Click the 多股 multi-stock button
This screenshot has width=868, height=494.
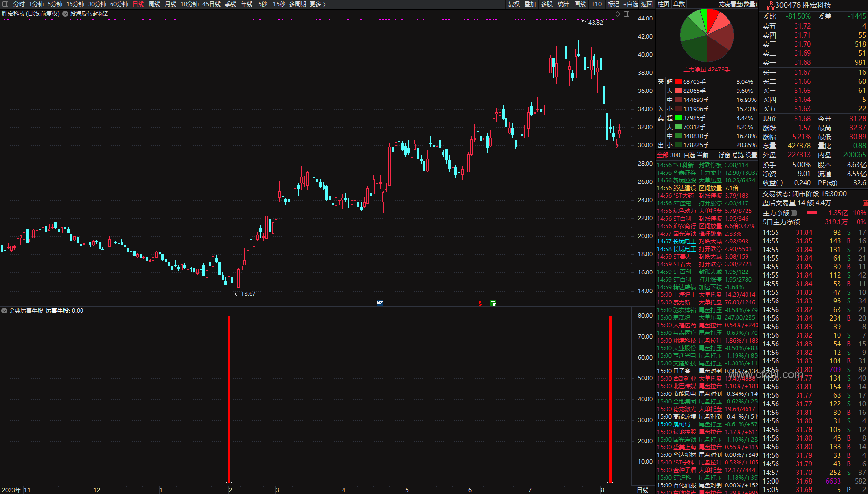[547, 4]
